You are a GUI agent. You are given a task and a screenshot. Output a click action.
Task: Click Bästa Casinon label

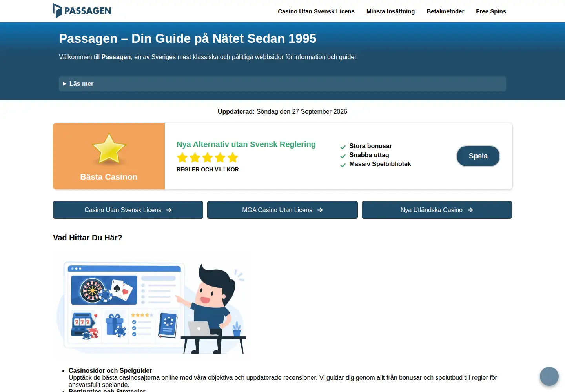(x=109, y=177)
